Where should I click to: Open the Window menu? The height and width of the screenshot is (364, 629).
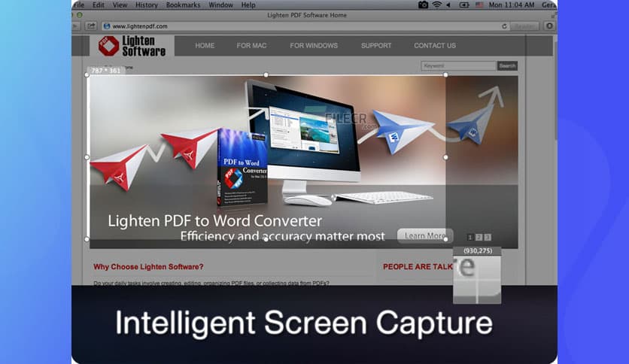[x=220, y=5]
